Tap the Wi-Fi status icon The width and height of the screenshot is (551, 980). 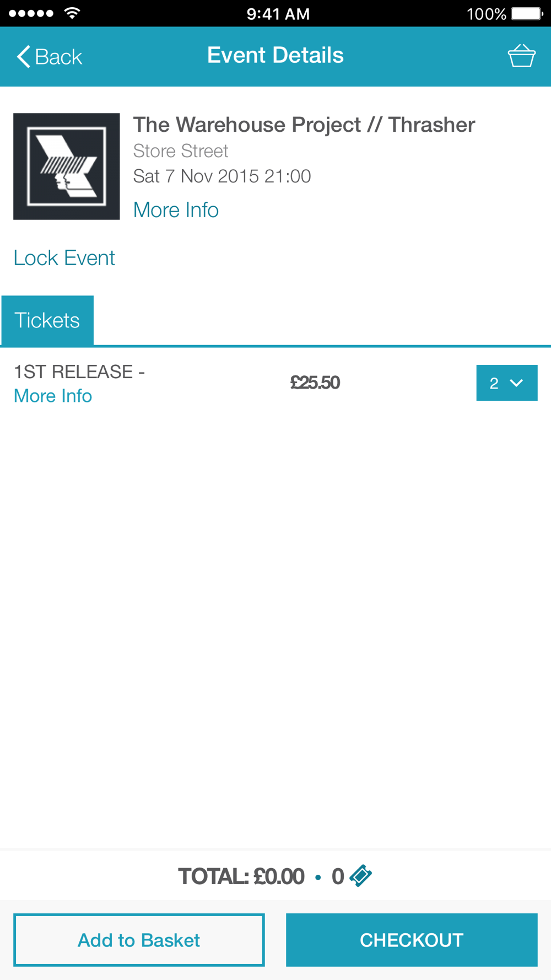(72, 13)
